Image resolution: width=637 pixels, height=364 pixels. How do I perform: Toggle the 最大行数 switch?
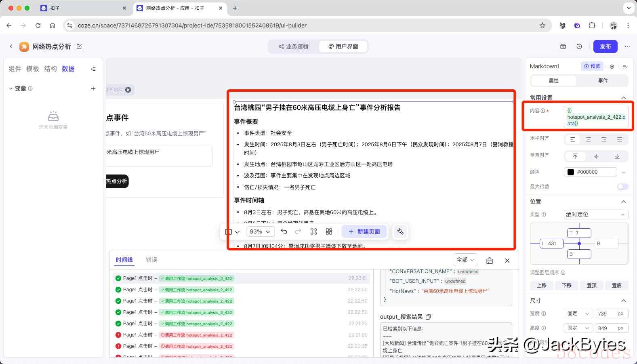pos(622,187)
